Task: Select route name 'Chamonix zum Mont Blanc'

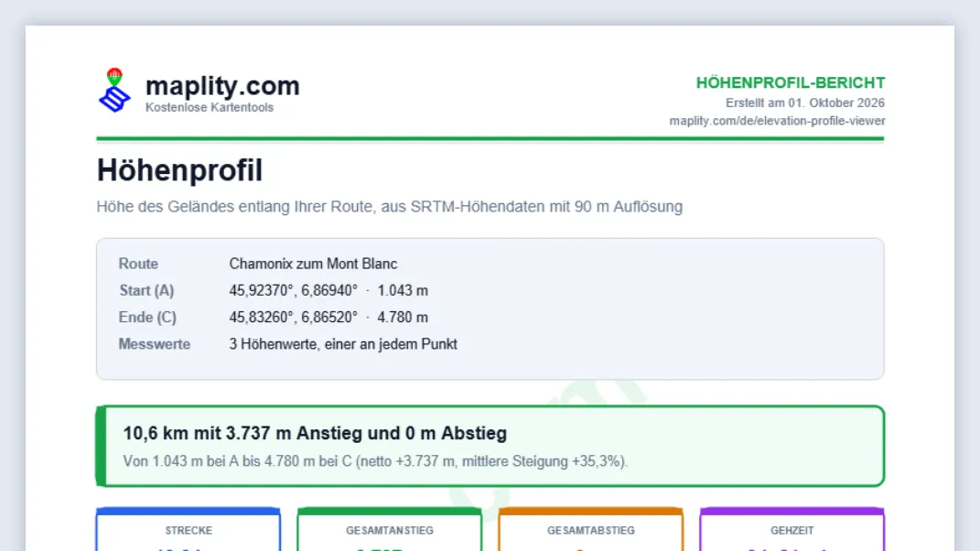Action: pyautogui.click(x=313, y=264)
